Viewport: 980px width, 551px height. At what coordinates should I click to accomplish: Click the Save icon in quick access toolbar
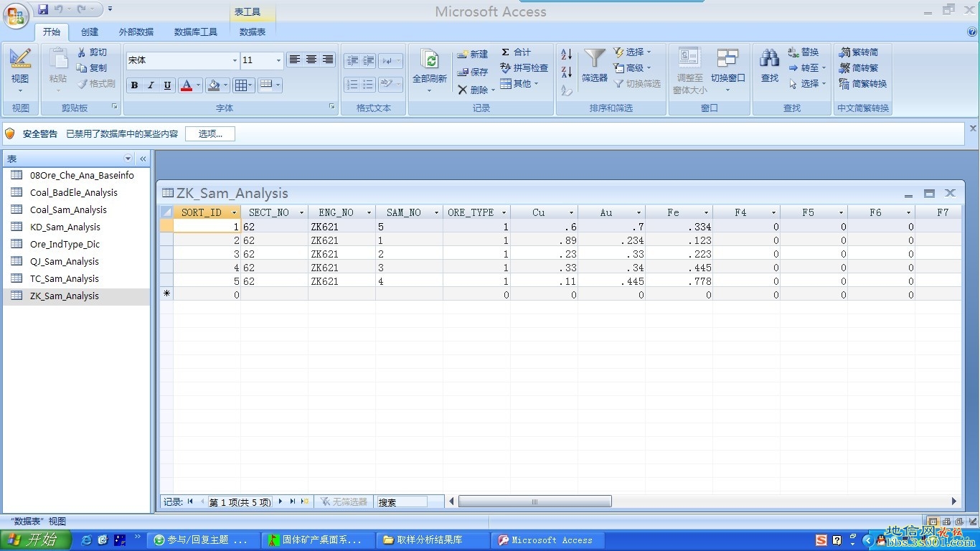tap(43, 9)
